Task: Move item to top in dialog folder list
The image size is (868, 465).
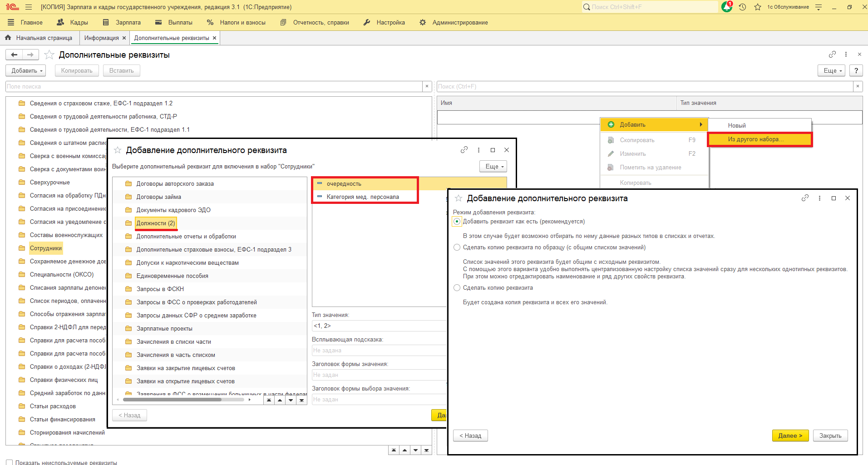Action: click(269, 400)
